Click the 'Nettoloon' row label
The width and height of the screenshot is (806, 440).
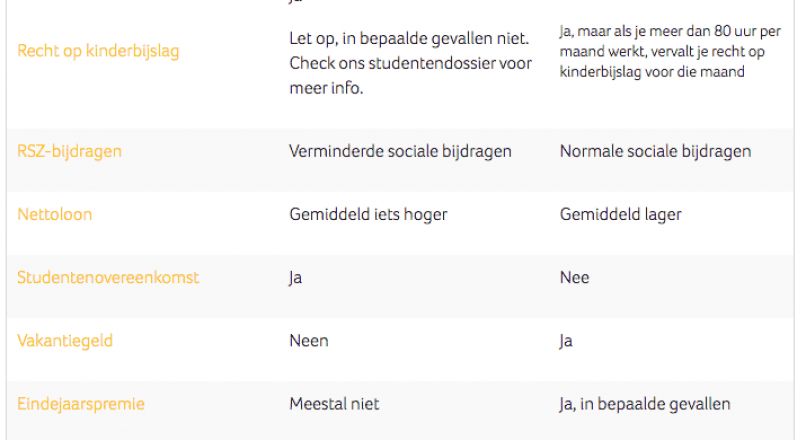pyautogui.click(x=57, y=214)
